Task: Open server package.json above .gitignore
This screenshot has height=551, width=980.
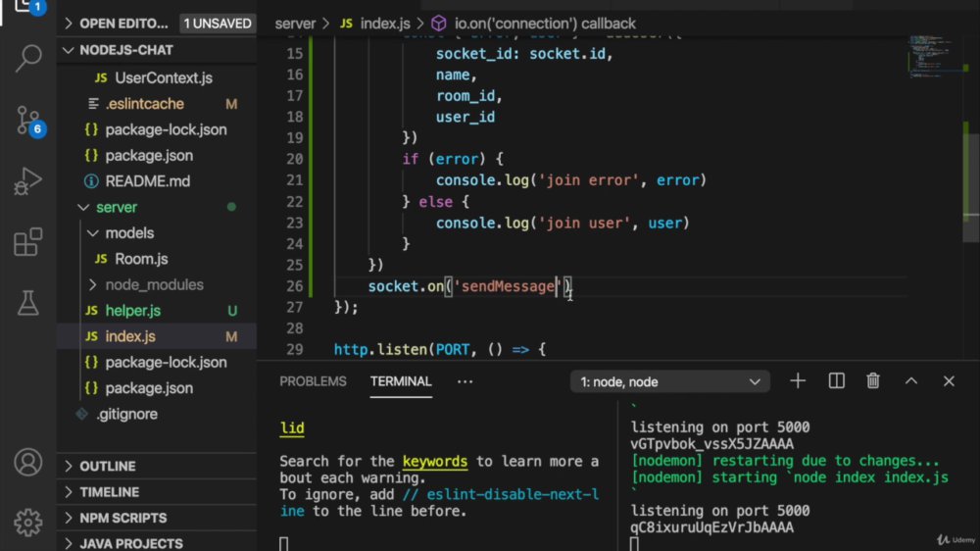Action: pyautogui.click(x=149, y=388)
